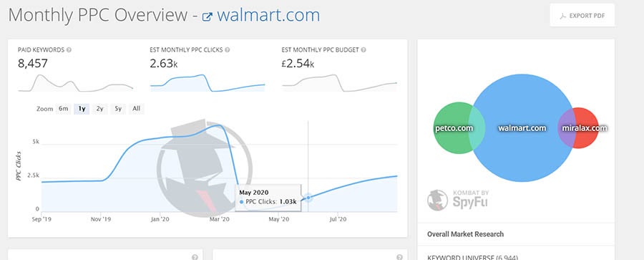Click the help icon next to Est Monthly PPC Clicks
The width and height of the screenshot is (644, 260).
[228, 49]
